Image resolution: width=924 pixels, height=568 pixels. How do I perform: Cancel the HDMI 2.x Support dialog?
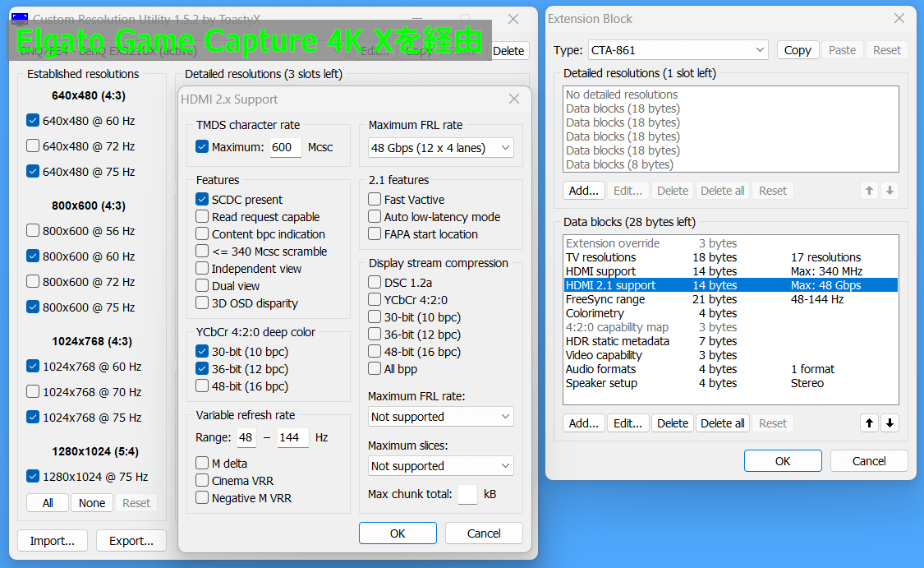[484, 533]
